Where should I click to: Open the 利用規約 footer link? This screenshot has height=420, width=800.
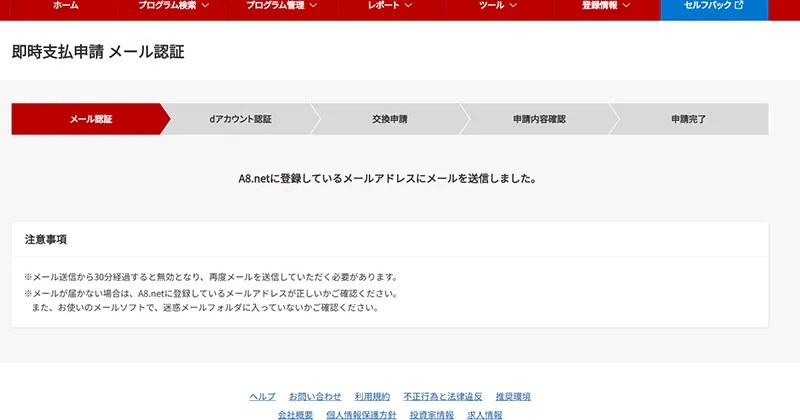pos(372,397)
